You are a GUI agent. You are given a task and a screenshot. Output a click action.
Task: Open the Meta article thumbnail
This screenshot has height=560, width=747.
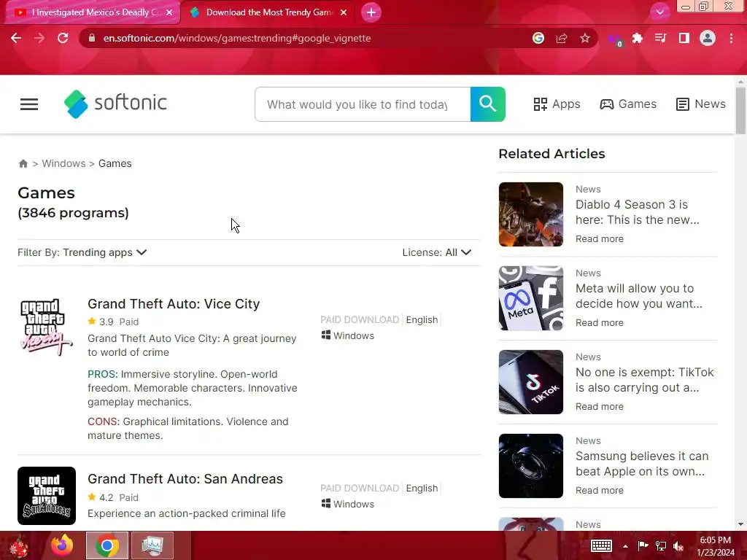tap(531, 298)
